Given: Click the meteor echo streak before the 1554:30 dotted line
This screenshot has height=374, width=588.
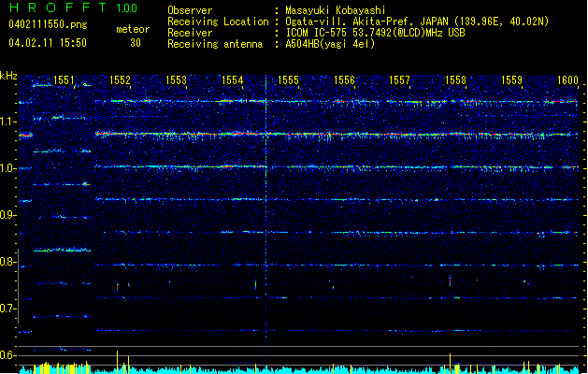Looking at the screenshot, I should (x=256, y=285).
